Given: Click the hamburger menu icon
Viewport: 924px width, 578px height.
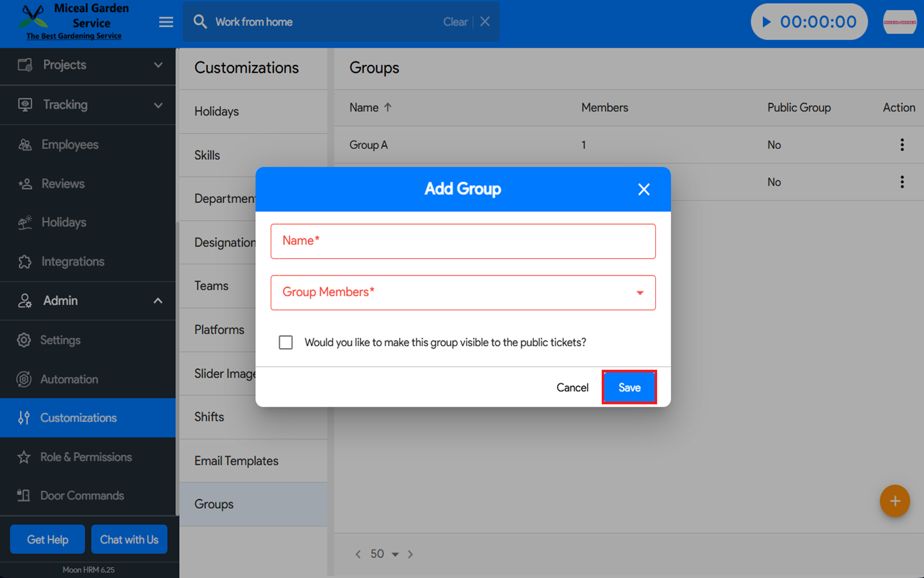Looking at the screenshot, I should point(166,22).
